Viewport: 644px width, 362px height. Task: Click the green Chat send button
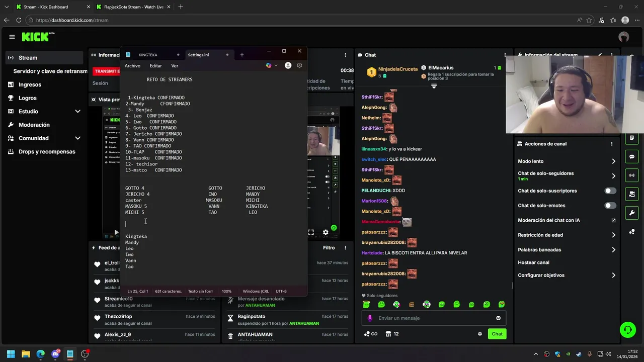497,334
